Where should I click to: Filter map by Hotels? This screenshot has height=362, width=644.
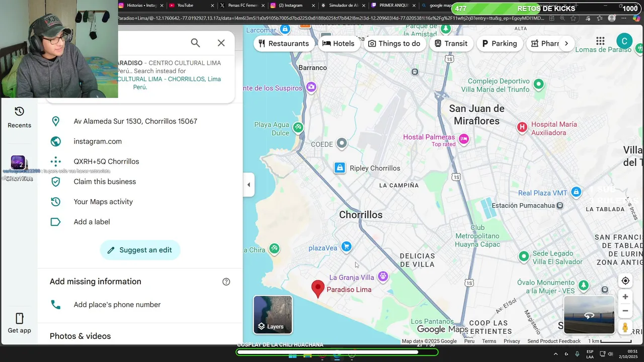338,43
